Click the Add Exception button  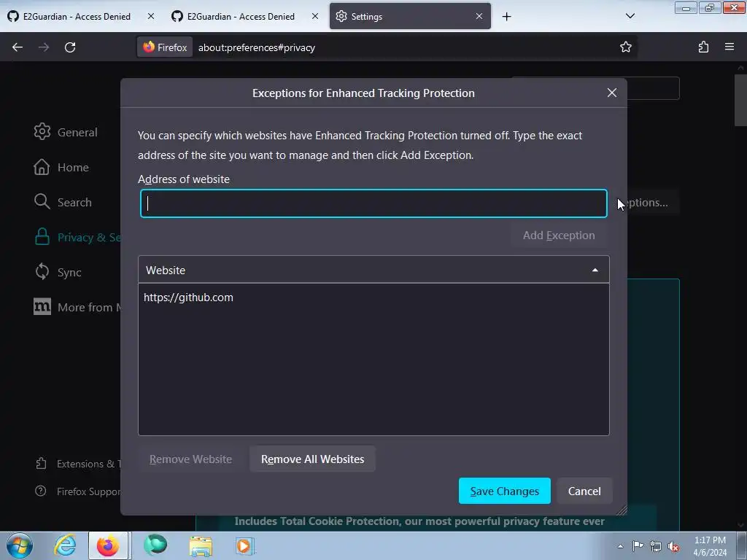pyautogui.click(x=558, y=236)
